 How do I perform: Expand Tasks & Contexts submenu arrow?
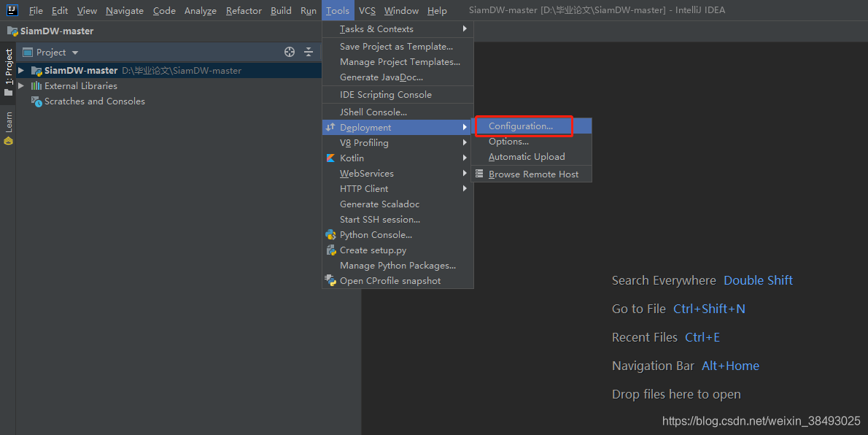click(x=465, y=28)
